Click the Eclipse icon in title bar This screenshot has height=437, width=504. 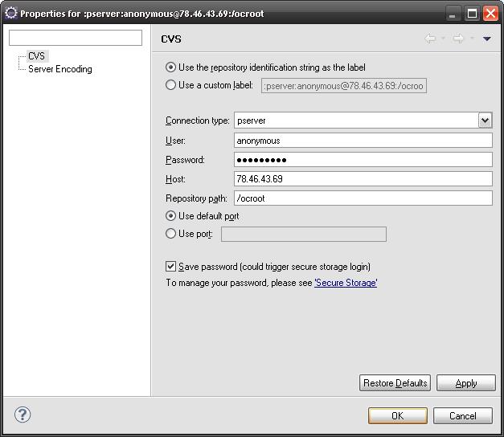tap(11, 13)
